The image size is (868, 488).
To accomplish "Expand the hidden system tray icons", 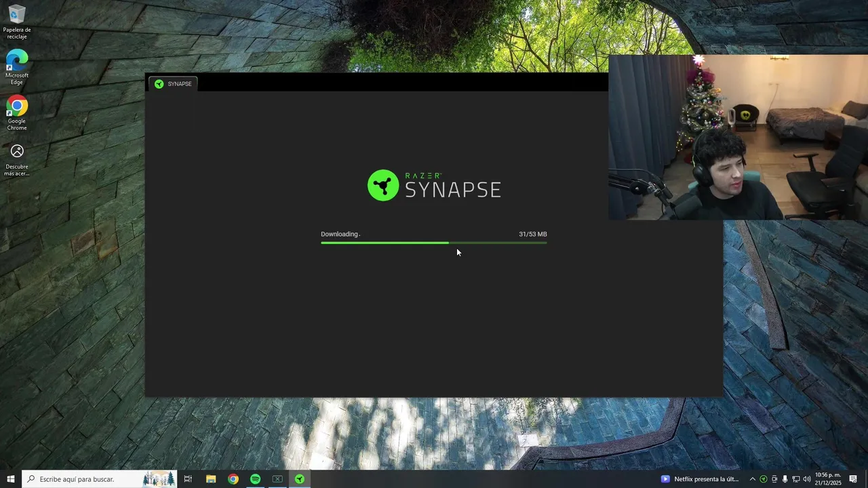I will click(752, 479).
